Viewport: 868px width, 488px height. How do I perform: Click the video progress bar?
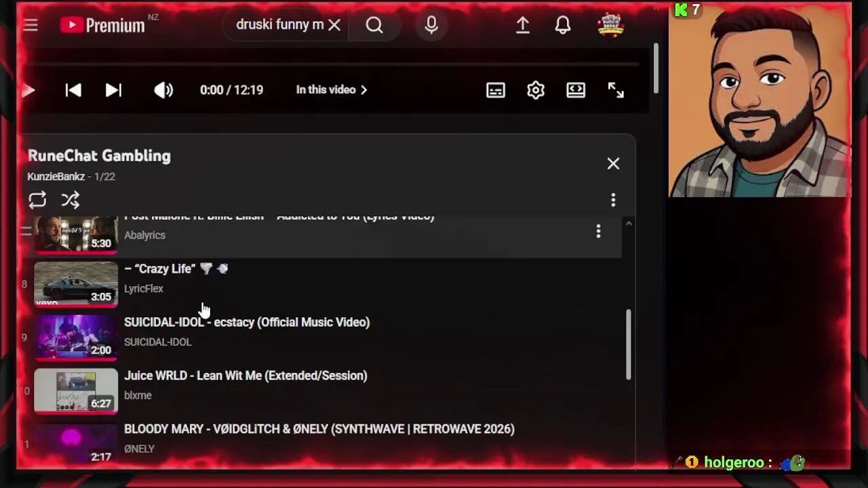[332, 65]
